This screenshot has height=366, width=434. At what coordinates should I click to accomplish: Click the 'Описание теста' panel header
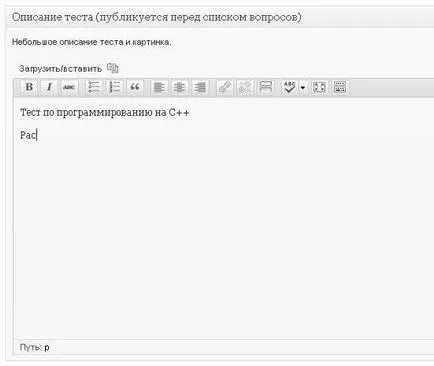pyautogui.click(x=220, y=17)
